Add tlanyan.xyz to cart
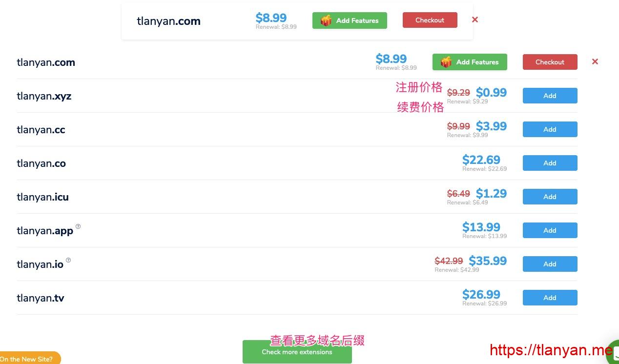Viewport: 619px width, 364px height. click(x=550, y=96)
